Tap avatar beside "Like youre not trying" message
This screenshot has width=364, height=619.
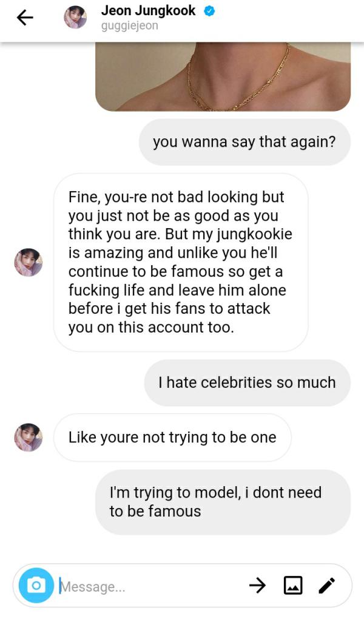pos(29,438)
